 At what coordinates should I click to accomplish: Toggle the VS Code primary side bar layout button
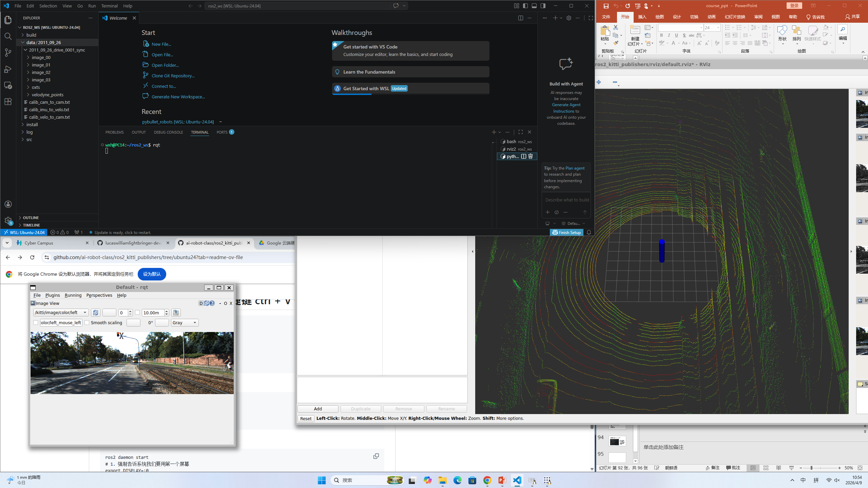[525, 6]
